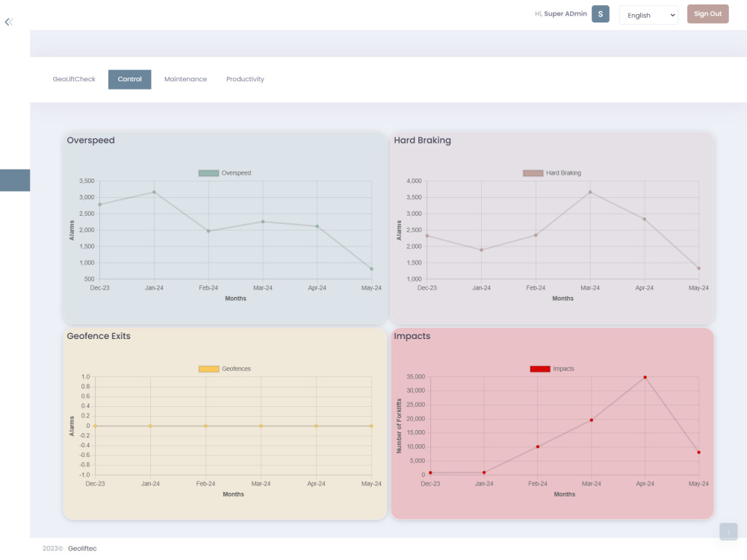Image resolution: width=747 pixels, height=560 pixels.
Task: Open the Maintenance tab
Action: 185,79
